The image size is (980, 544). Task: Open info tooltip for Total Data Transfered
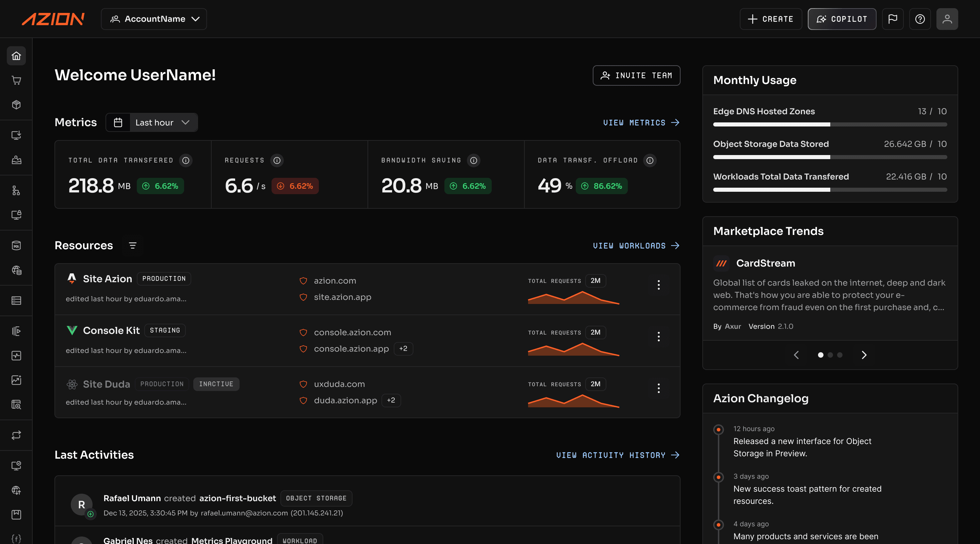186,160
